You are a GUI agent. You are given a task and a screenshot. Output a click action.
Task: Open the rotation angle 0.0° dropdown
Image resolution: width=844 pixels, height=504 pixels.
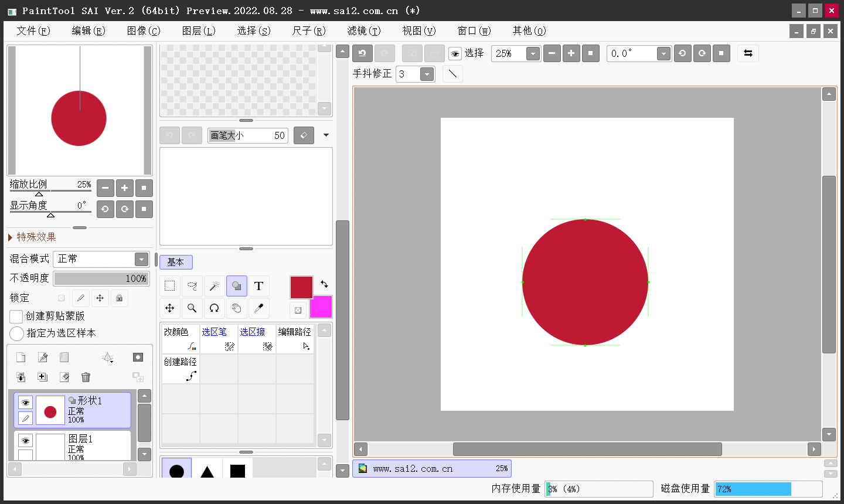tap(663, 54)
